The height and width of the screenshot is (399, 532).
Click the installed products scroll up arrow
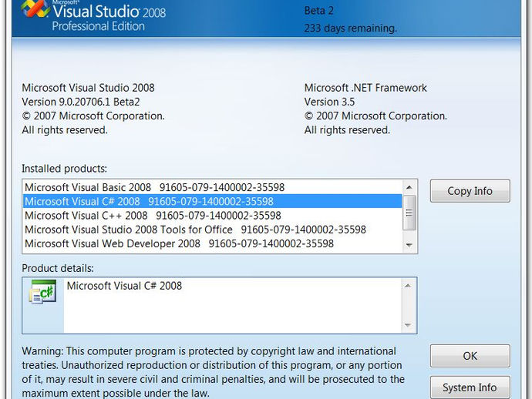(409, 187)
